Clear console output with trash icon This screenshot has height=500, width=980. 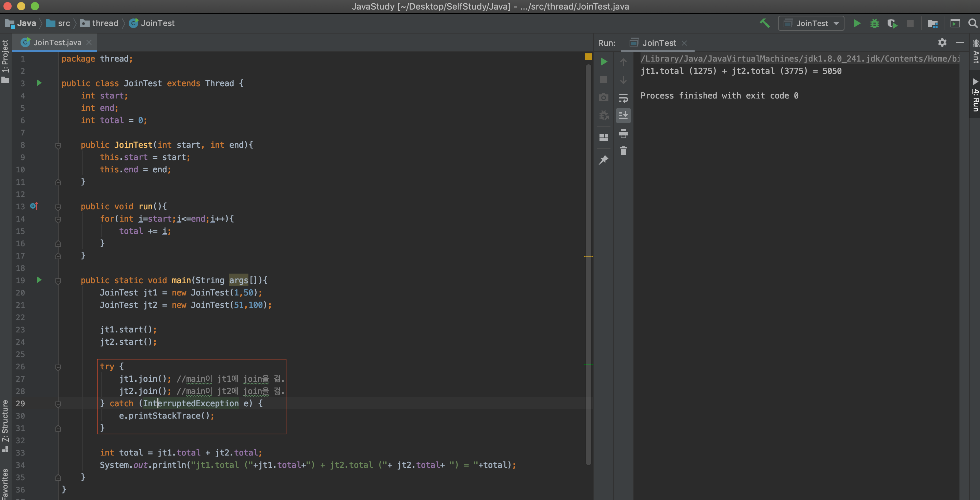[623, 151]
